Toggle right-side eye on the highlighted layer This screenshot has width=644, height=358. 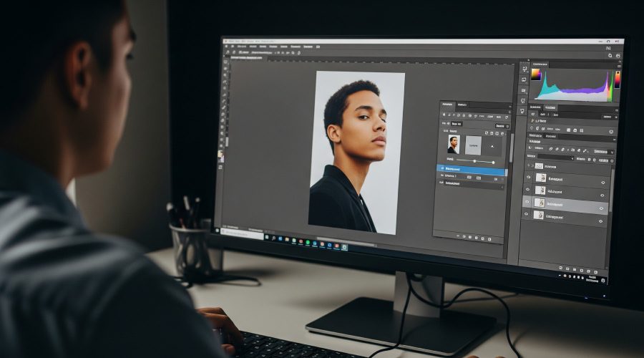pos(601,208)
